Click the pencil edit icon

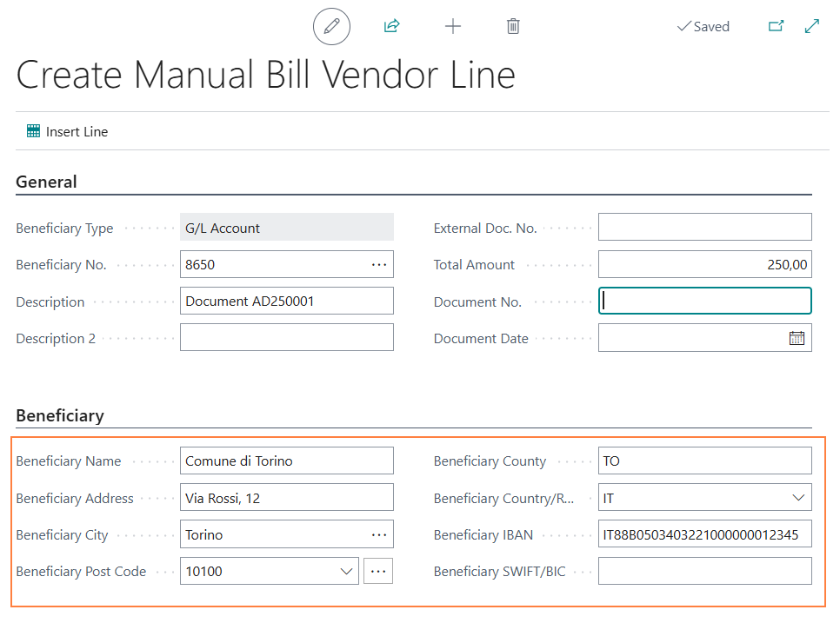331,26
